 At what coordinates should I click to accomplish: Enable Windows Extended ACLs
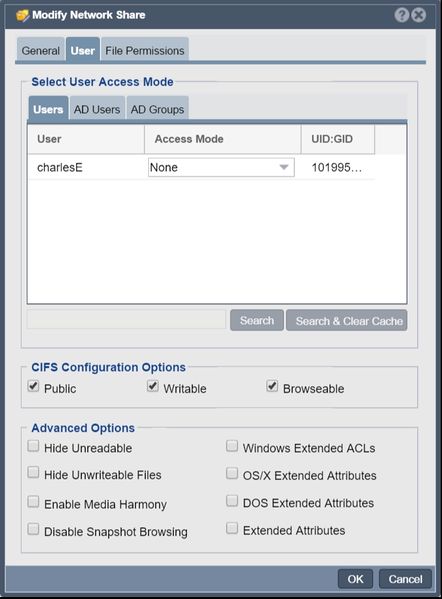(232, 446)
